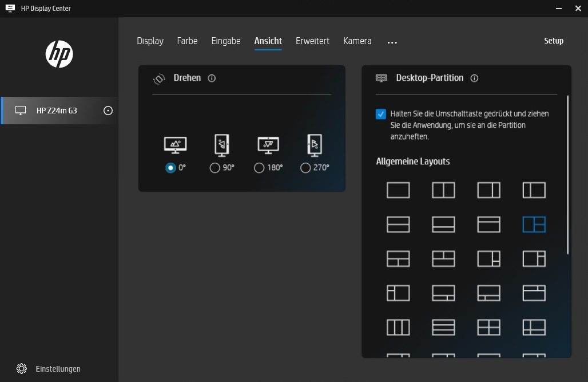Choose the 270° rotation option
This screenshot has width=588, height=382.
coord(305,168)
